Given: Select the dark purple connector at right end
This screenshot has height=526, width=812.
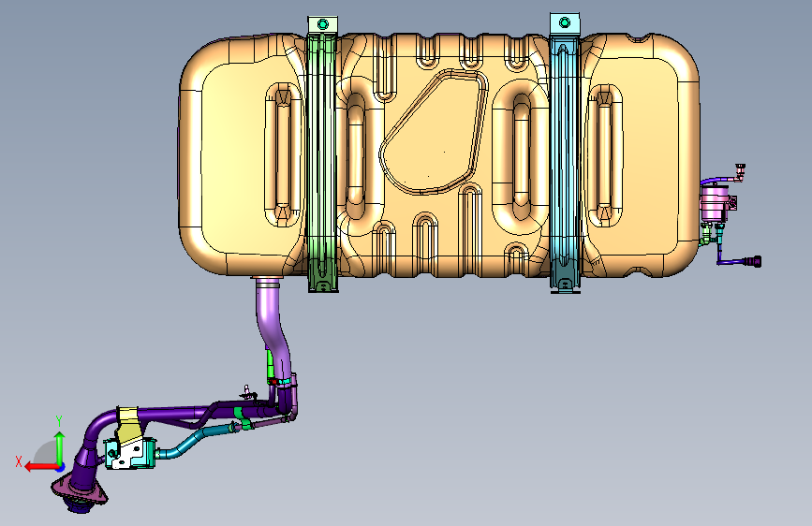Looking at the screenshot, I should pyautogui.click(x=753, y=261).
